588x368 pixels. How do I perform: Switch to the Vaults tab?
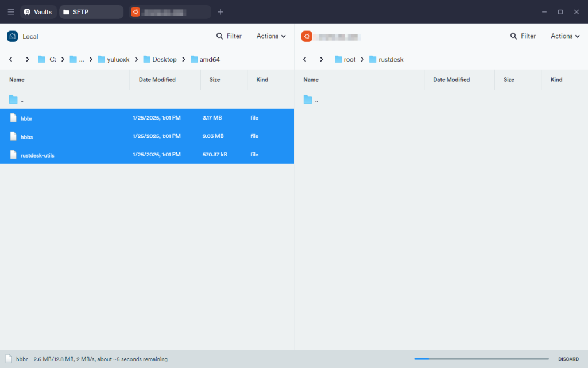tap(38, 12)
